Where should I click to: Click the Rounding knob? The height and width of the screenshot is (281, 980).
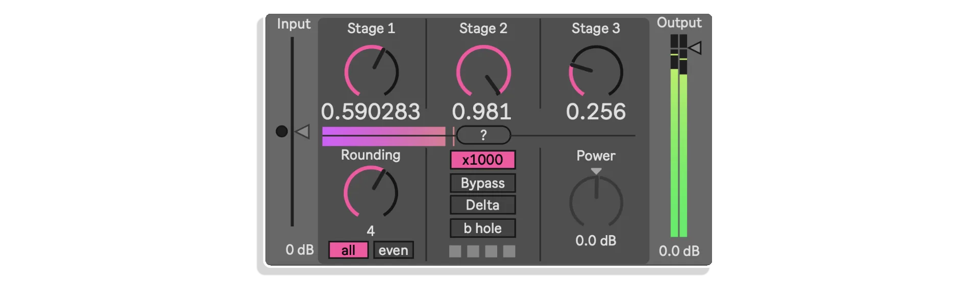pos(371,192)
